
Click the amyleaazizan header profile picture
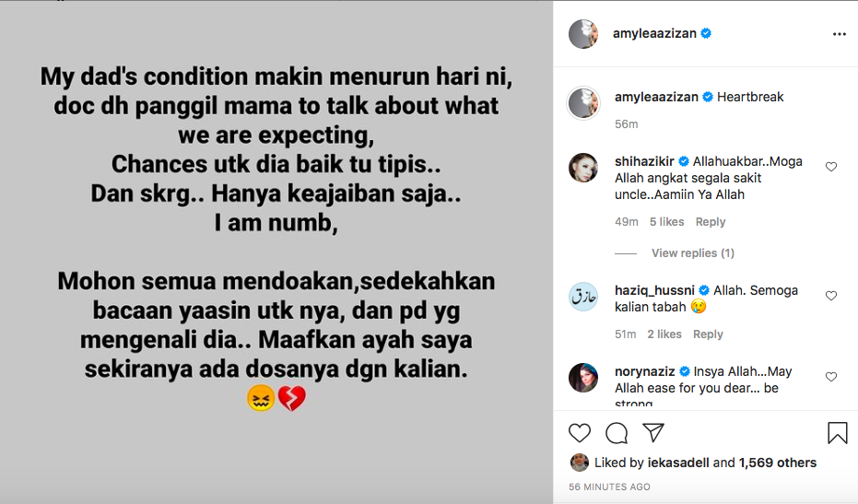click(583, 34)
